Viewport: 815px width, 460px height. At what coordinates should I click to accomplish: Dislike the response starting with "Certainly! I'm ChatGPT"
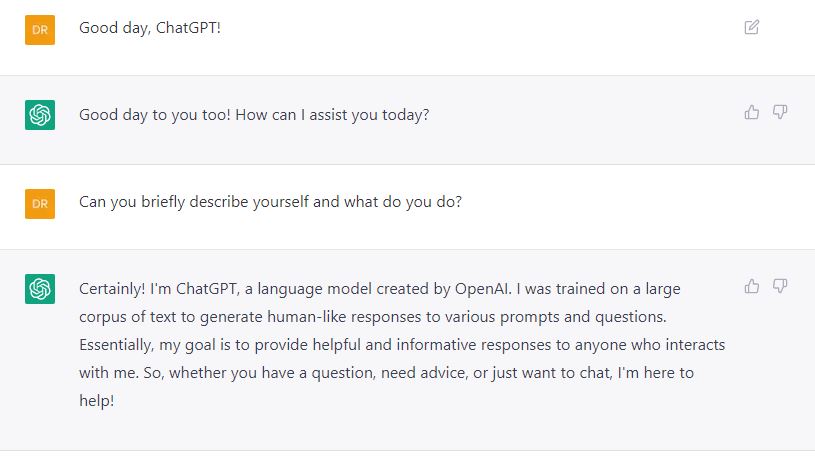pos(780,287)
